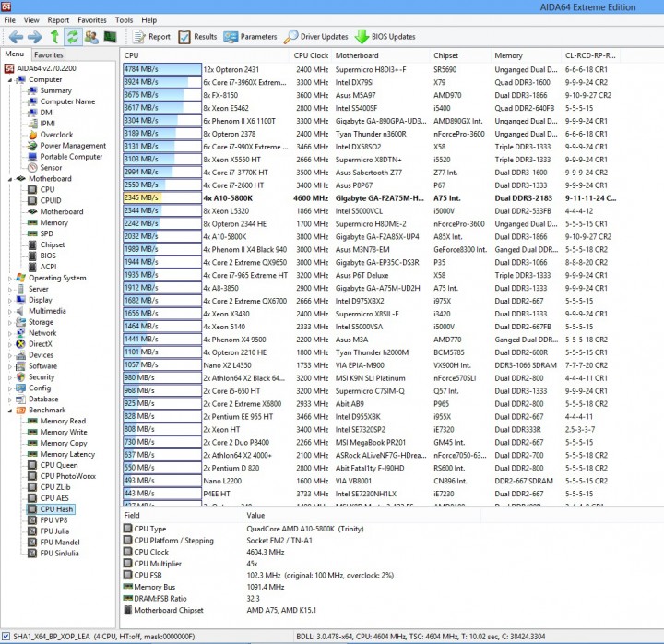Open Power Management tree item

pos(67,146)
